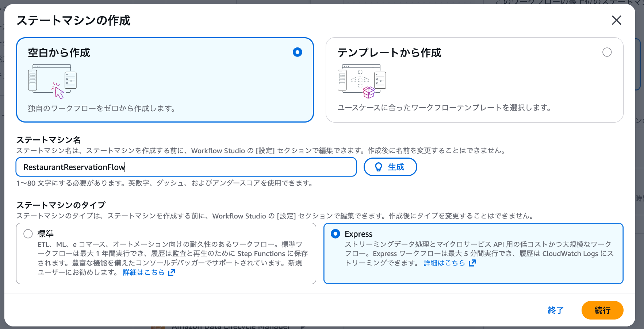The width and height of the screenshot is (644, 329).
Task: Open Express ワークフローの詳細はこちら link
Action: 444,263
